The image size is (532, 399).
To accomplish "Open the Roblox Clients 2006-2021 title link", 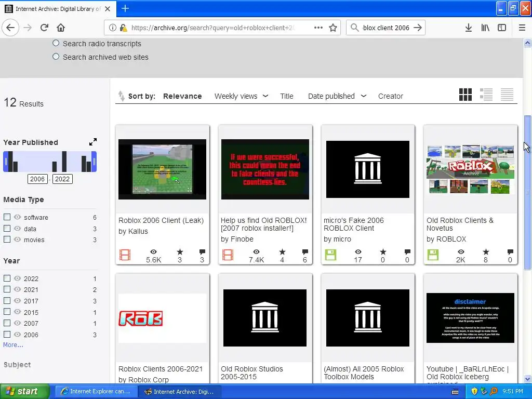I will pyautogui.click(x=161, y=369).
